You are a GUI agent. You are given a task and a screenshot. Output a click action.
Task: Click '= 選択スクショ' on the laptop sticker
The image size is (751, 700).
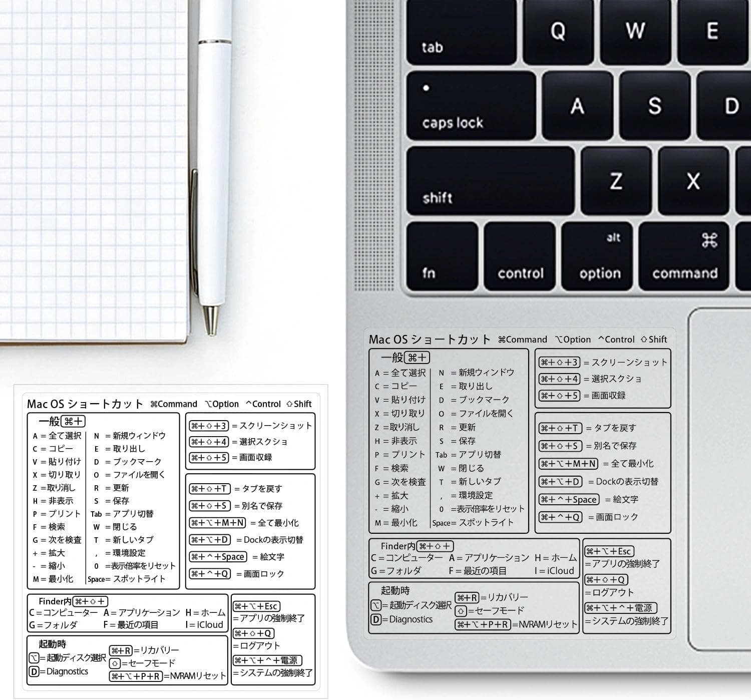612,379
